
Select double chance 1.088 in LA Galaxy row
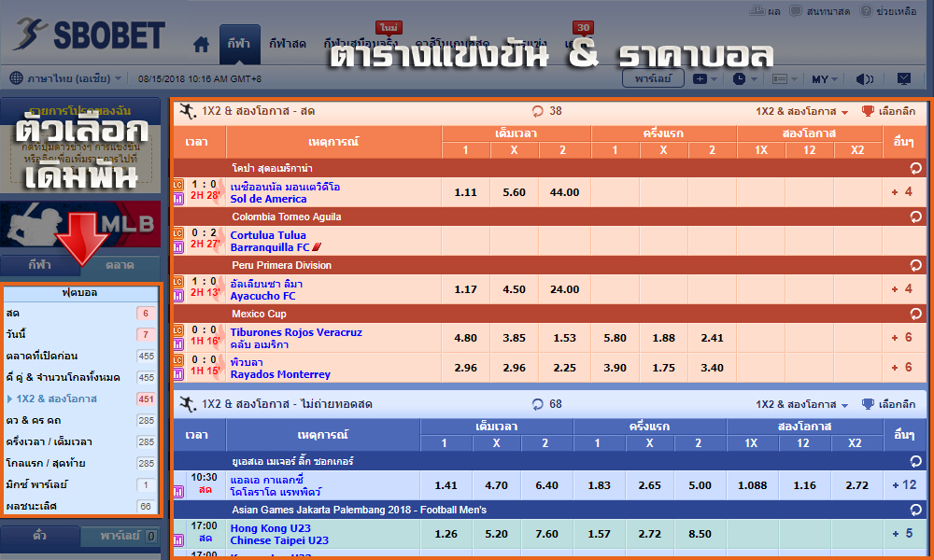(x=752, y=485)
